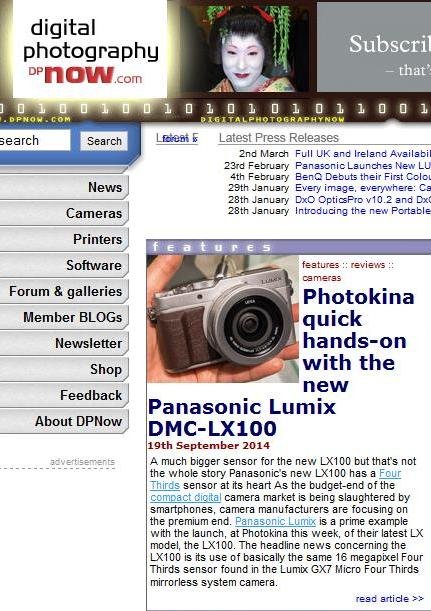Open DxO OpticsPro v10.2 press release
The image size is (431, 611).
[363, 200]
